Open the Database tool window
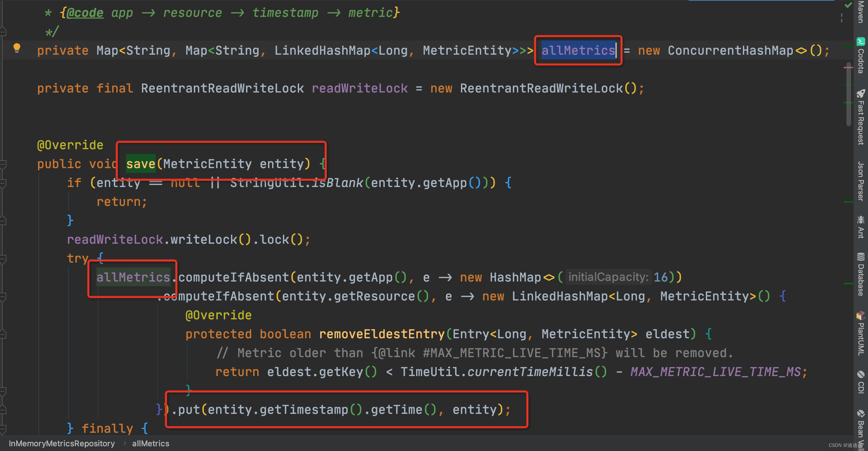 (x=861, y=274)
